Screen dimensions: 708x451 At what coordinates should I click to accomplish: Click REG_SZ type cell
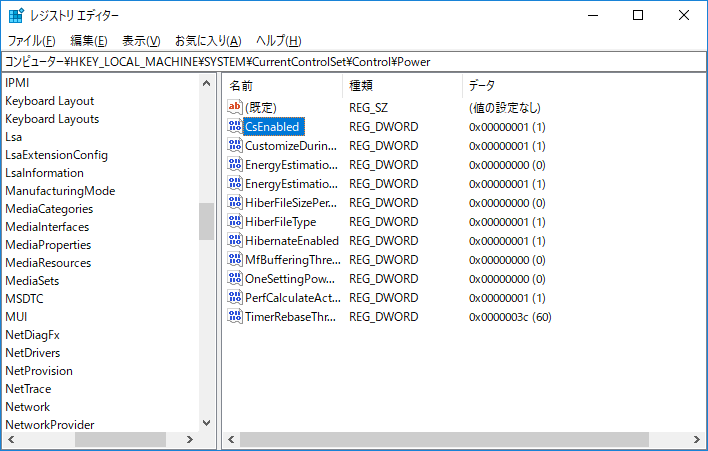click(x=368, y=107)
